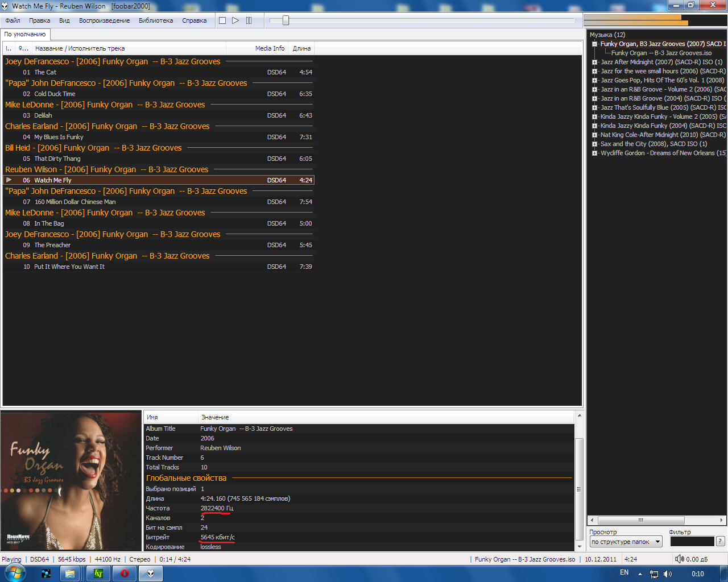Click inside the Фильтр text field
728x582 pixels.
(x=692, y=542)
